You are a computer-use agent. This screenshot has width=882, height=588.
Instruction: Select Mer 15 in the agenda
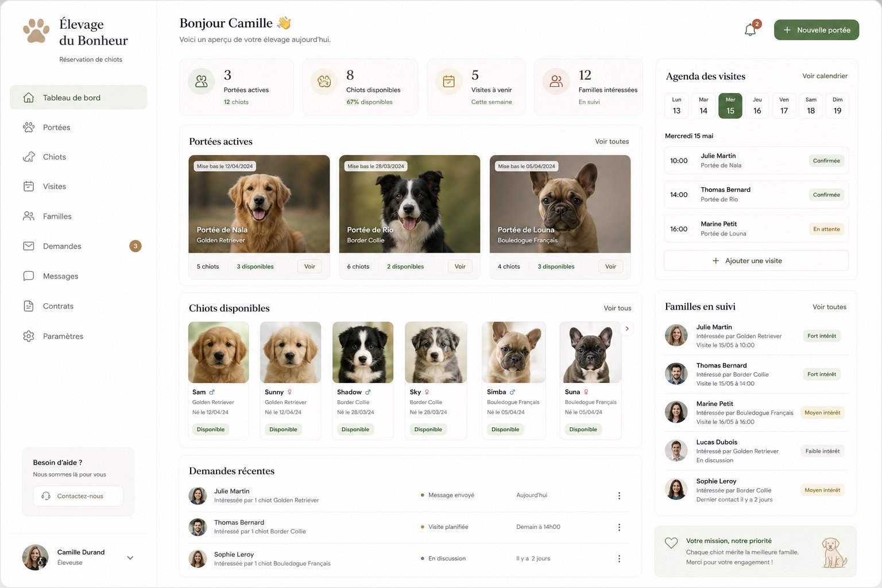tap(730, 106)
